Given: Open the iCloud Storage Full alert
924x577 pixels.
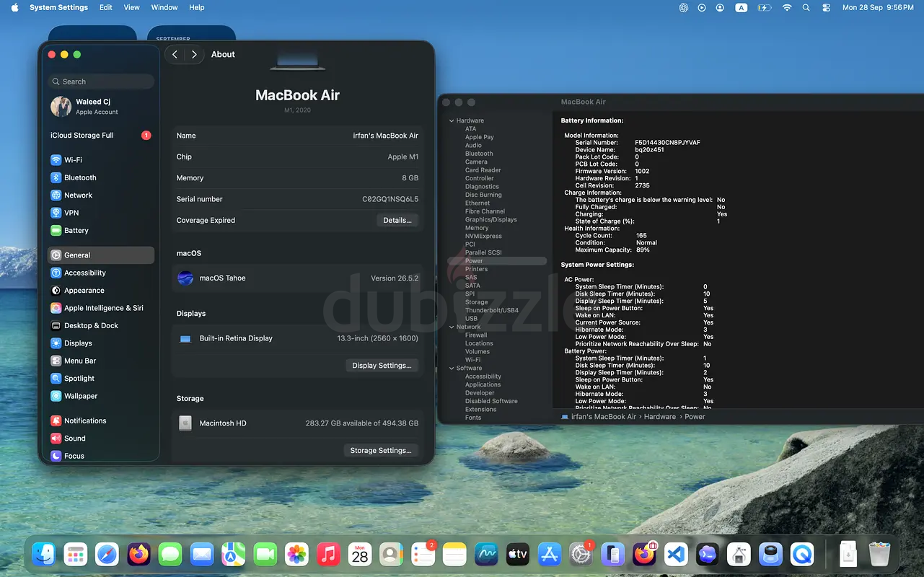Looking at the screenshot, I should tap(101, 136).
